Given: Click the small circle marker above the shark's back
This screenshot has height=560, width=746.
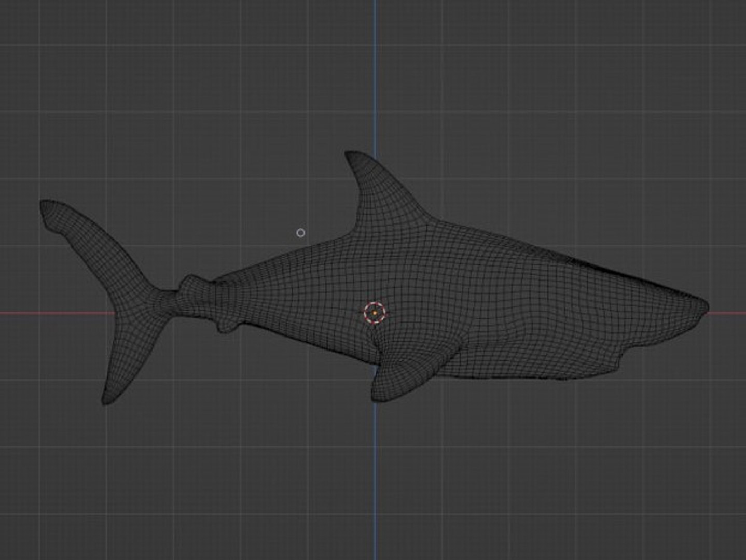Looking at the screenshot, I should click(300, 233).
